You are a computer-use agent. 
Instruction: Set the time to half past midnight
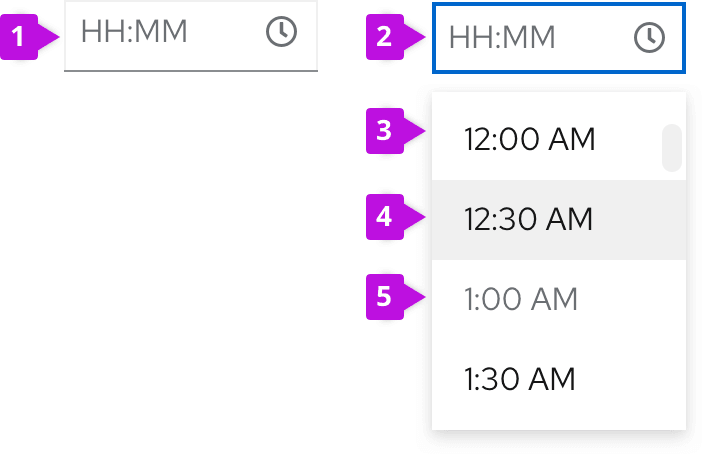click(529, 219)
